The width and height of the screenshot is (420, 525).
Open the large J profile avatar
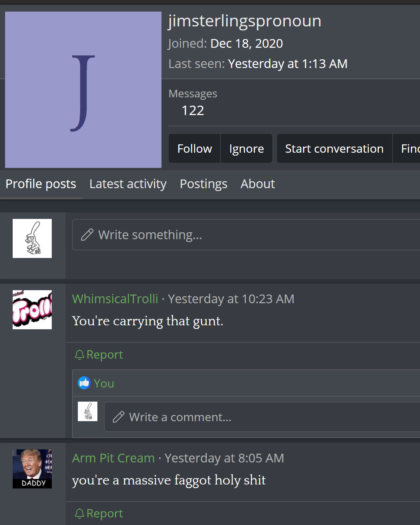pyautogui.click(x=83, y=90)
